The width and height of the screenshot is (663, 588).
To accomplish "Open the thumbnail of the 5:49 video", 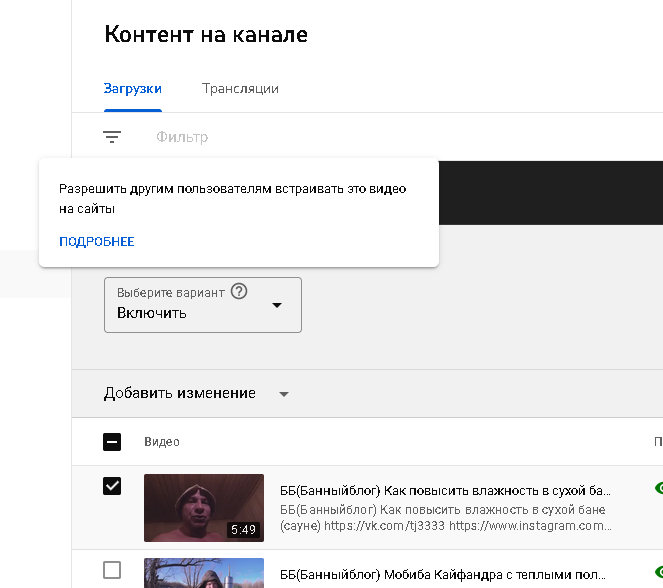I will pyautogui.click(x=204, y=508).
